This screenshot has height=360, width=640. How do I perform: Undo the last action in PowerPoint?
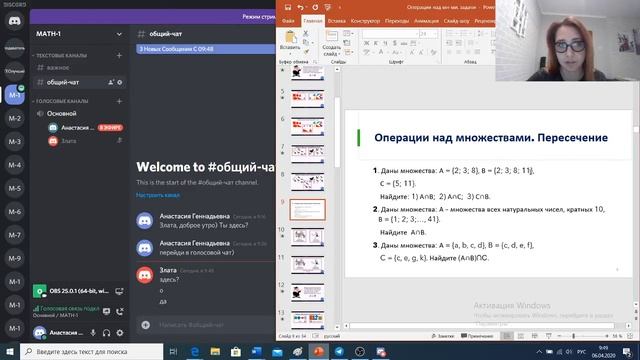[300, 7]
